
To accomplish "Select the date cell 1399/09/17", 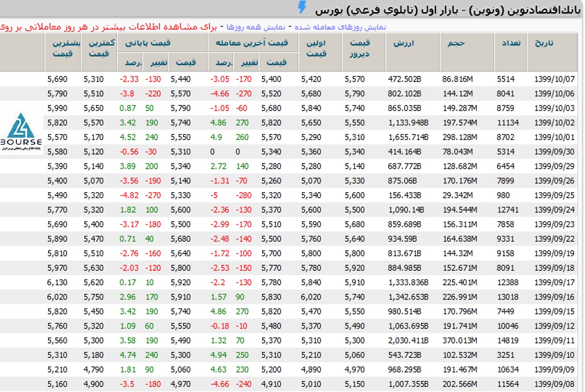I will (554, 283).
